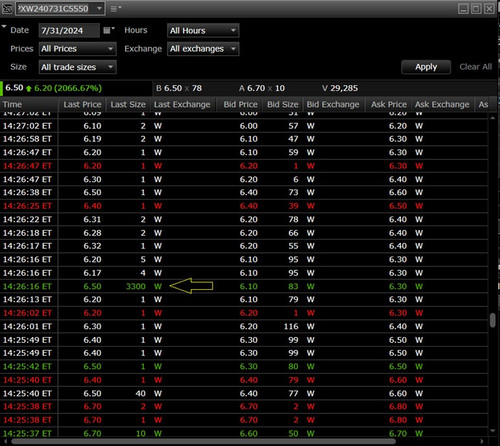Select the row timestamped 14:26:18 ET
The image size is (500, 446).
click(244, 233)
